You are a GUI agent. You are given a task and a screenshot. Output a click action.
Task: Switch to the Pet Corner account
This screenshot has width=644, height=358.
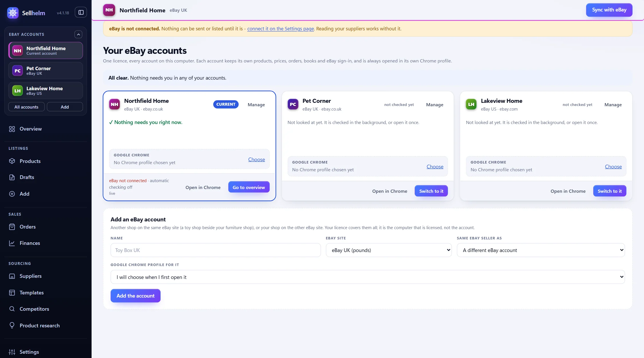[x=431, y=191]
